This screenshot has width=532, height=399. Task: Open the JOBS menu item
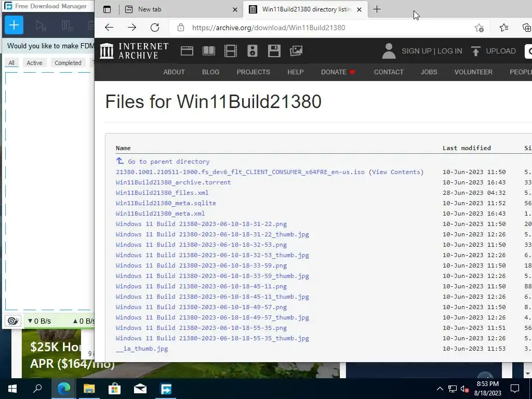[x=429, y=72]
